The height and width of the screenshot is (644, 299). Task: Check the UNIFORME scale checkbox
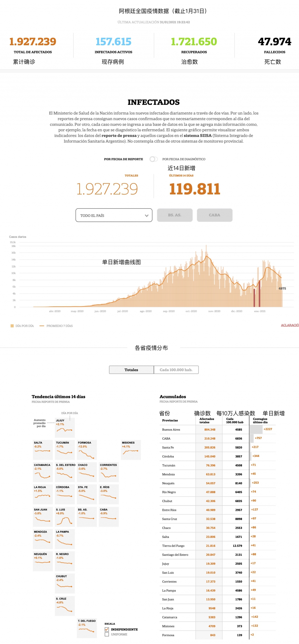point(107,634)
